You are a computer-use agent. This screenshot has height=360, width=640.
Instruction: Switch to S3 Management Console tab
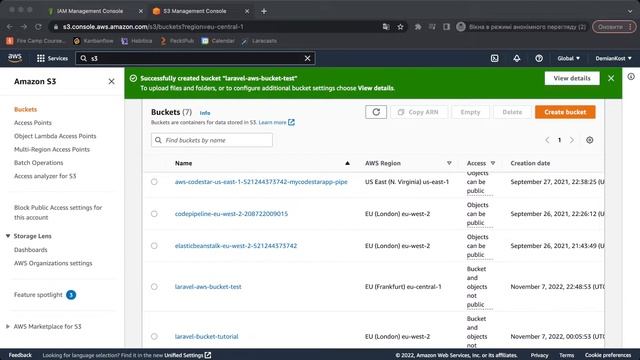(x=195, y=11)
